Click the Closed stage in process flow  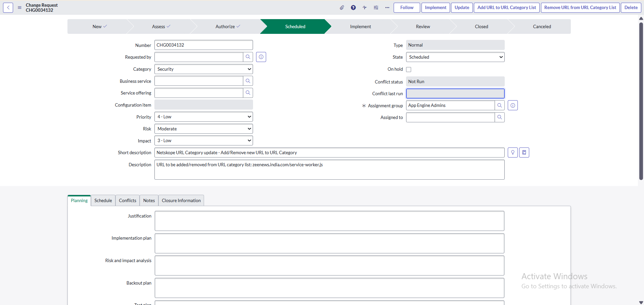coord(482,26)
